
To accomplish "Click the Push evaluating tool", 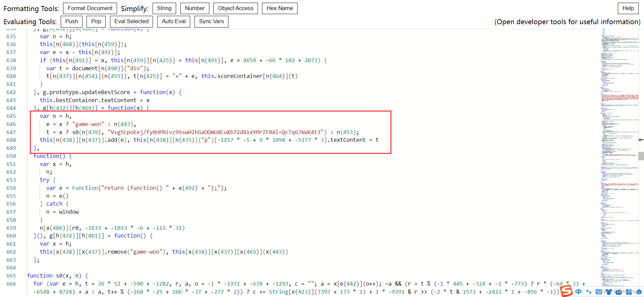I will click(71, 22).
